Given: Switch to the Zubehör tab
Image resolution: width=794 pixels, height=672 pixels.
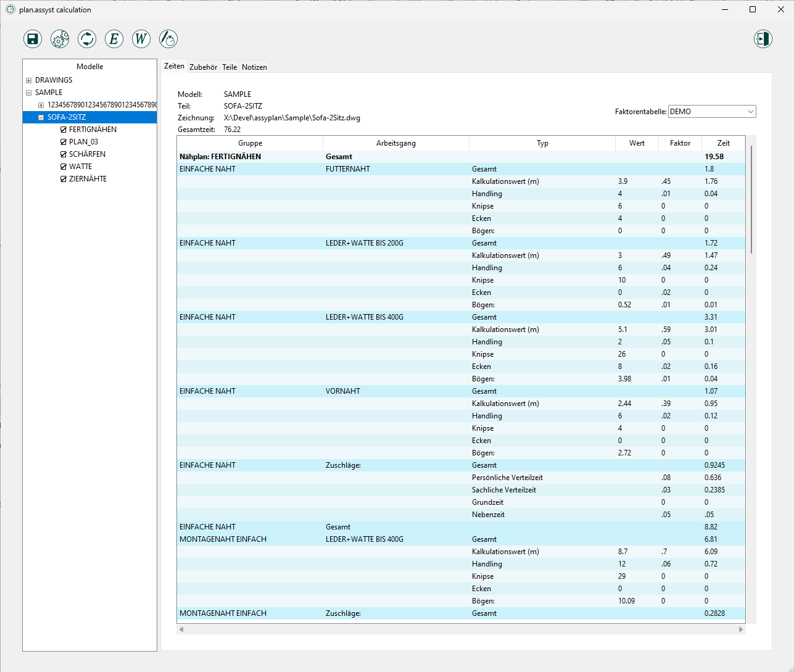Looking at the screenshot, I should [203, 67].
